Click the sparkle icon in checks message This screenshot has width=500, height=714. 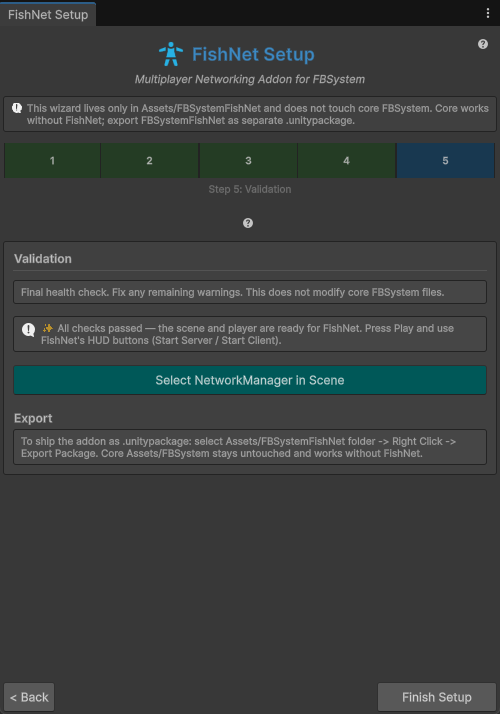(x=47, y=328)
